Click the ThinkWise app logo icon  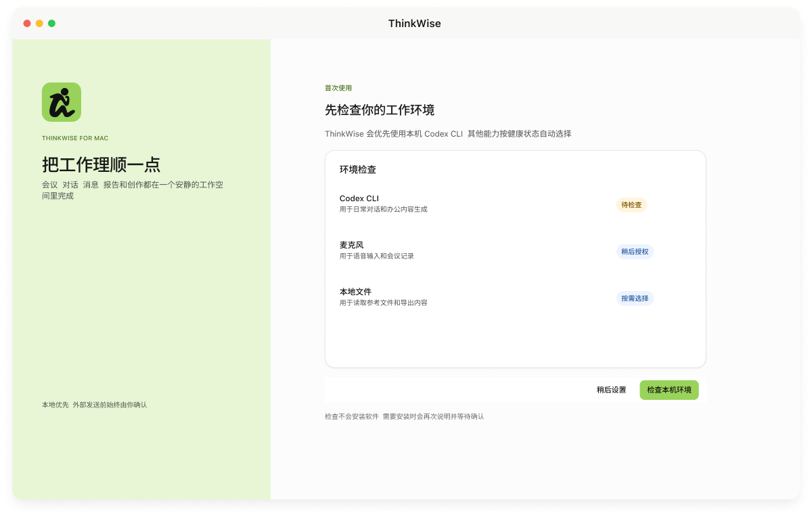pyautogui.click(x=62, y=102)
